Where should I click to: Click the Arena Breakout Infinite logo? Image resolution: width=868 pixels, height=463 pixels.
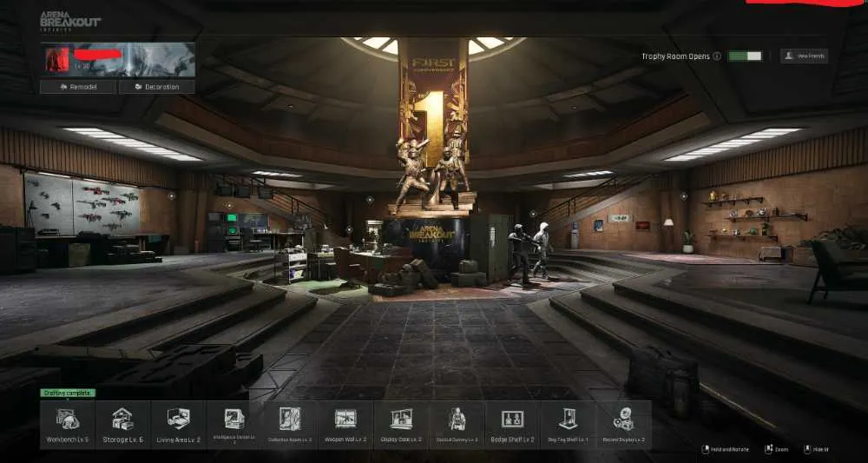(x=70, y=23)
